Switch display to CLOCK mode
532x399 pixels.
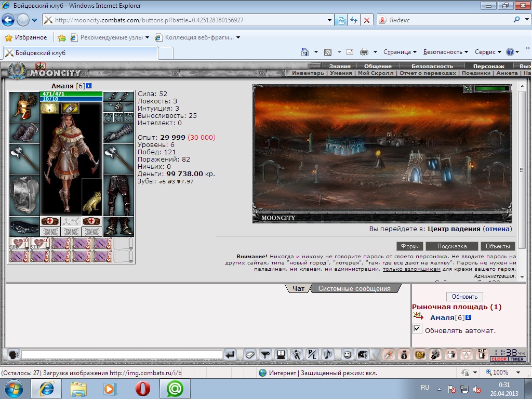point(499,359)
